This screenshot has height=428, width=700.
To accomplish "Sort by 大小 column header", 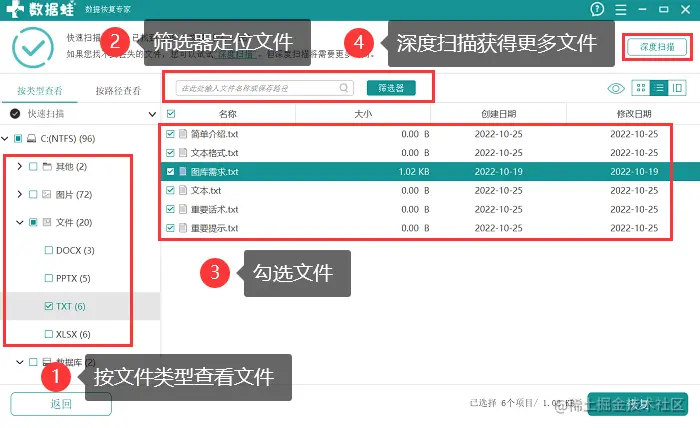I will pos(363,114).
